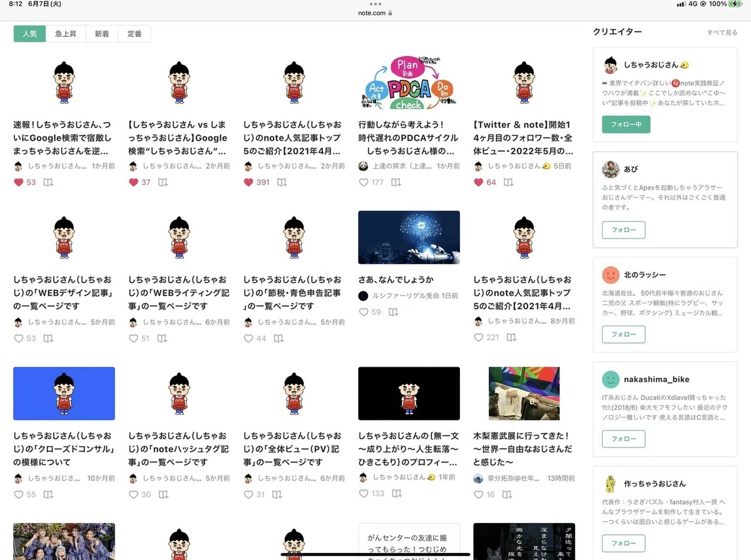751x560 pixels.
Task: Like the 全体ビュー(PV)記事 post heart
Action: 248,494
